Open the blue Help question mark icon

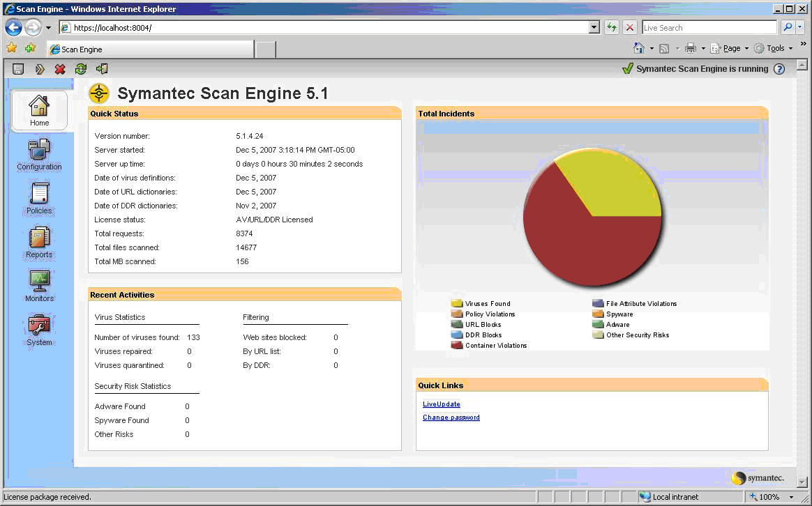(x=779, y=69)
